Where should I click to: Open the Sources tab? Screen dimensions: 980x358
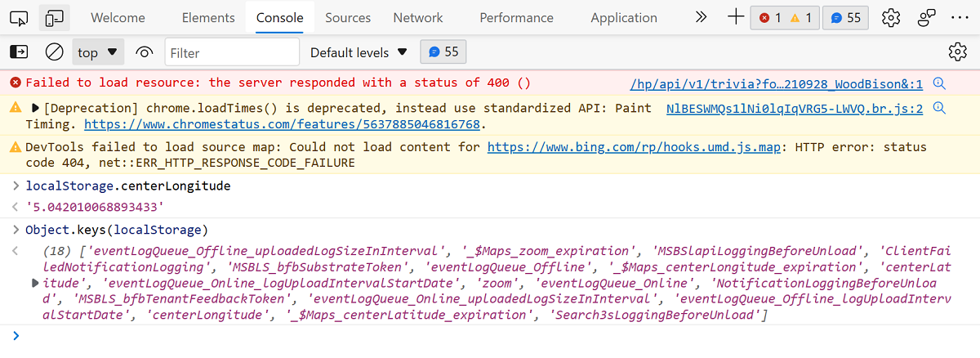348,17
